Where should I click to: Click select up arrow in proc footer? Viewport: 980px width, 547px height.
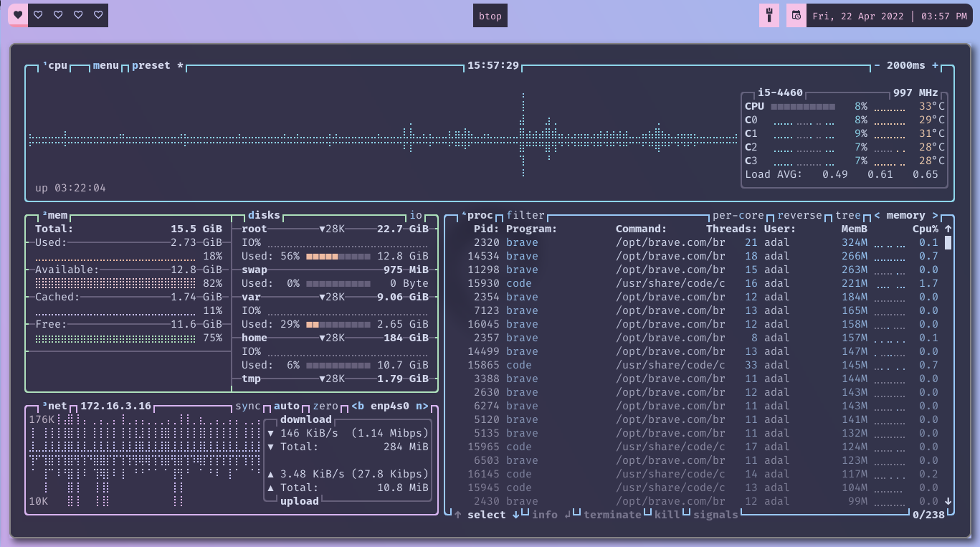click(x=457, y=515)
